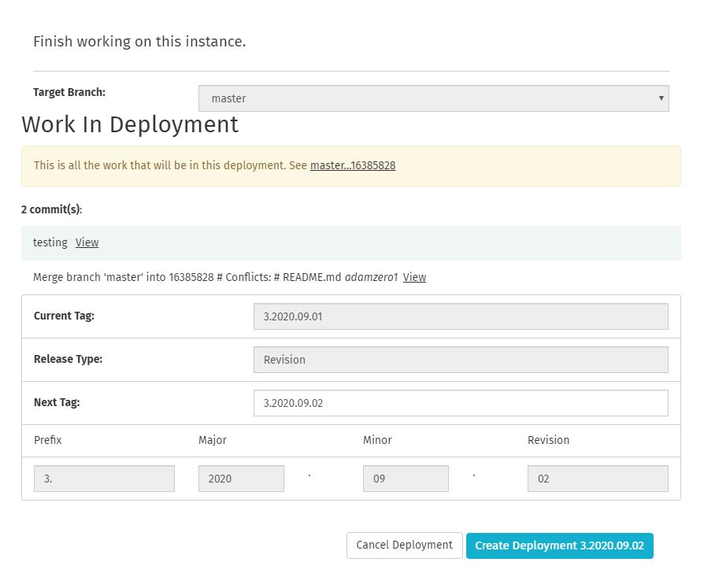Image resolution: width=704 pixels, height=588 pixels.
Task: Click the Major field containing 2020
Action: (240, 479)
